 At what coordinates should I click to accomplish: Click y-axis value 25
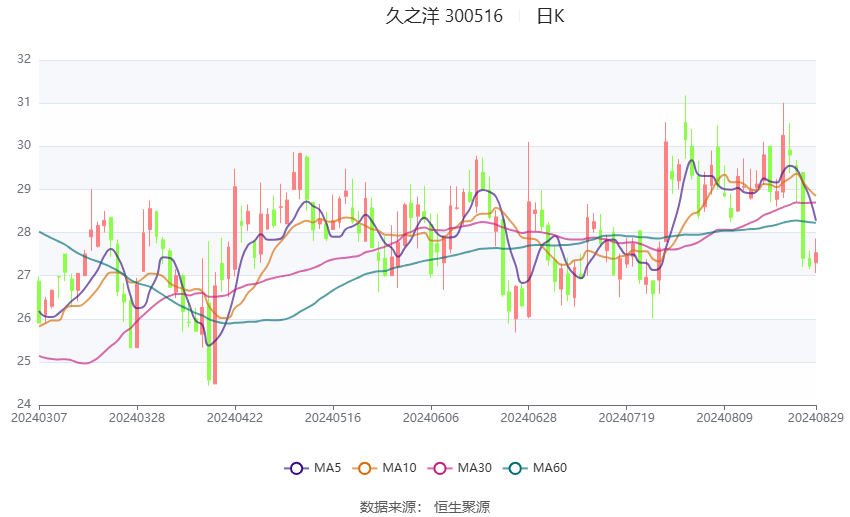[24, 361]
